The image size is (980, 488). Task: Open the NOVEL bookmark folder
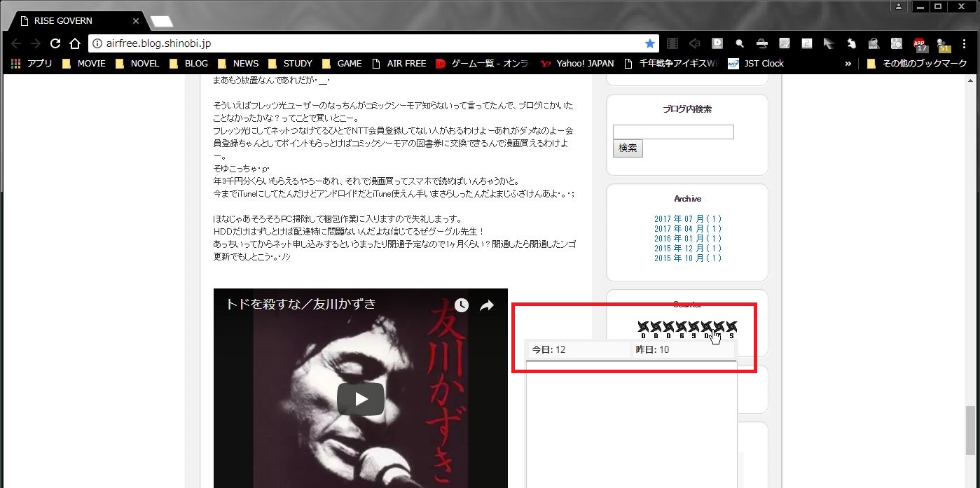(x=137, y=63)
